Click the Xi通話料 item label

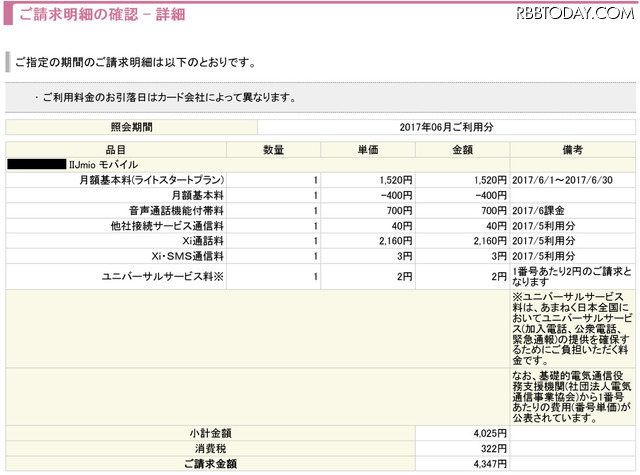200,242
